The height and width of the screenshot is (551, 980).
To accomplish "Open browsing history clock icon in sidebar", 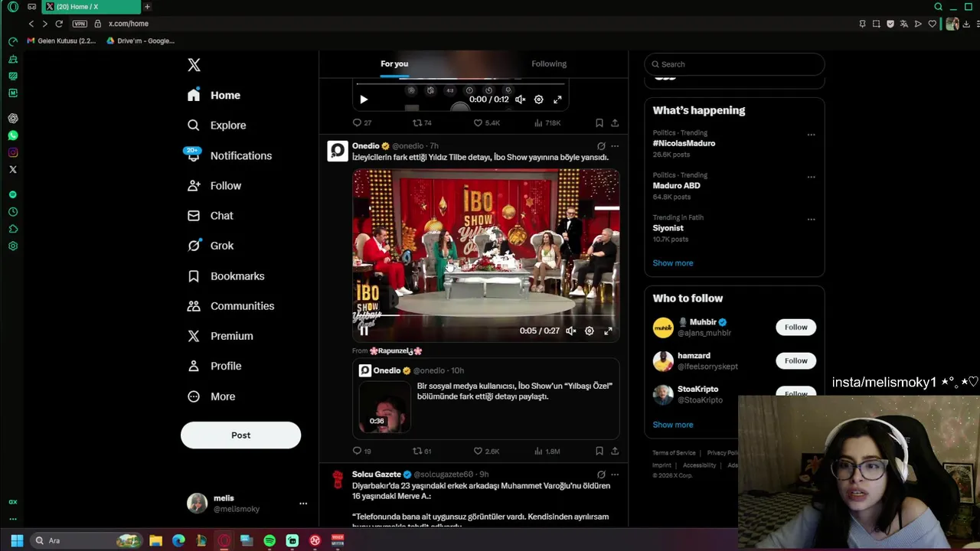I will click(x=13, y=212).
